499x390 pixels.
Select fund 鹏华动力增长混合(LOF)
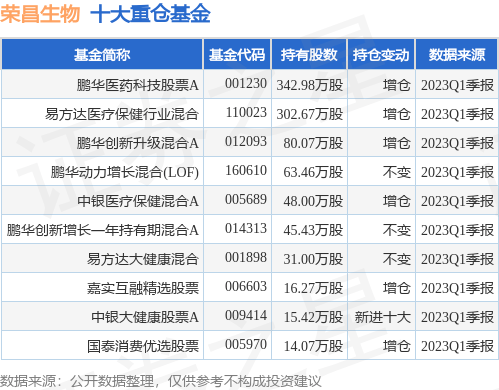click(x=125, y=172)
